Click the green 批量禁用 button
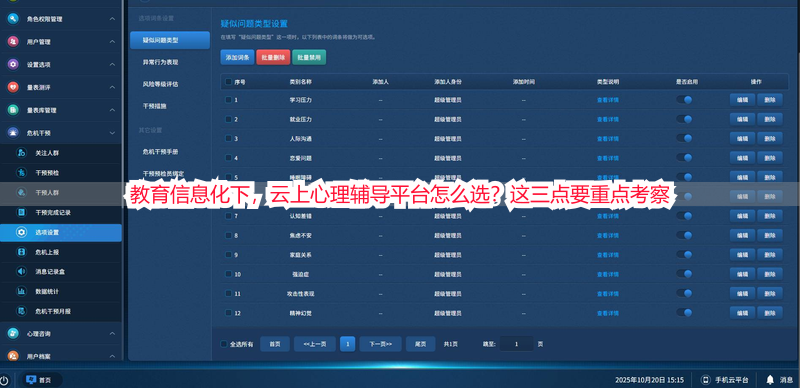This screenshot has height=388, width=800. point(309,57)
